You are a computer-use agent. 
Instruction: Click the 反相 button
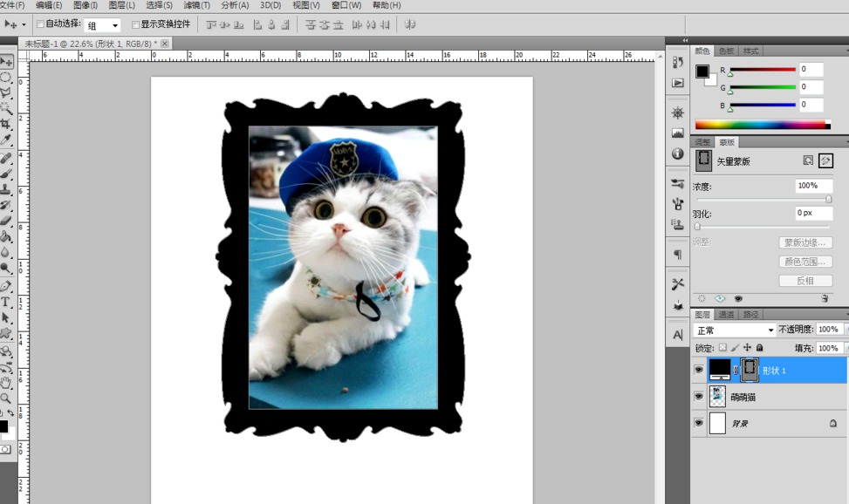pyautogui.click(x=805, y=281)
